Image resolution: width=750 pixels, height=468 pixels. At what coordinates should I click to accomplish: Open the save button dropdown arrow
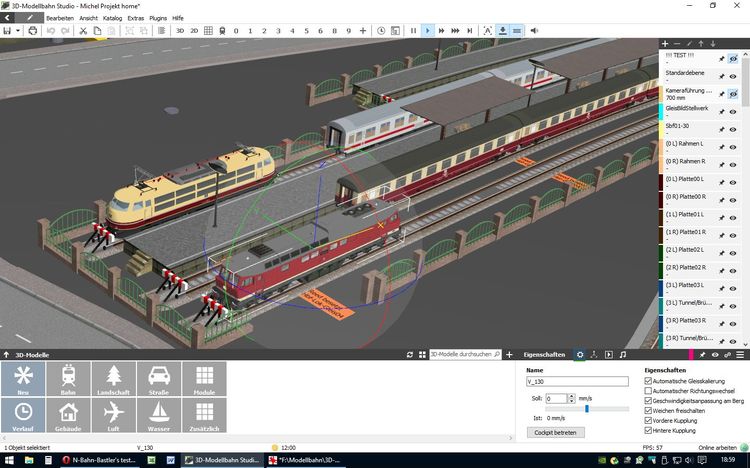[18, 31]
